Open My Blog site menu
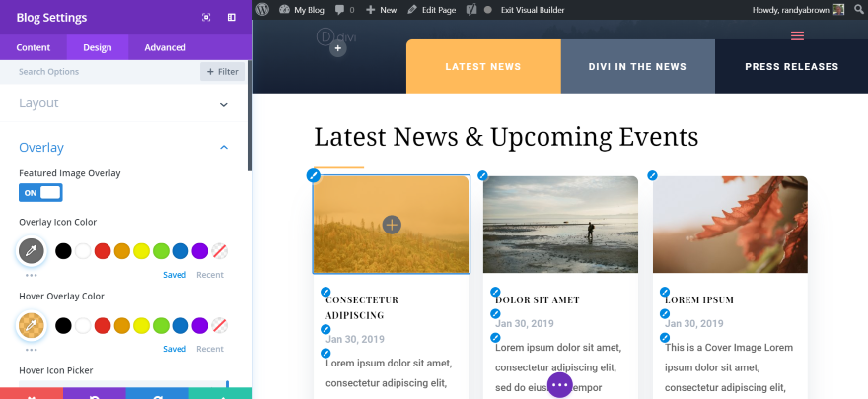 click(302, 10)
